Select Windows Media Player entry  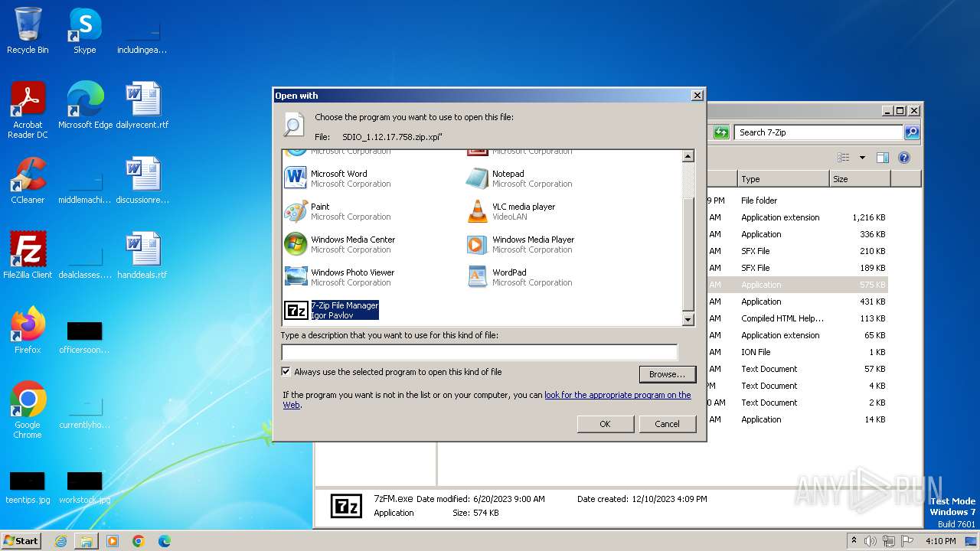[x=521, y=244]
